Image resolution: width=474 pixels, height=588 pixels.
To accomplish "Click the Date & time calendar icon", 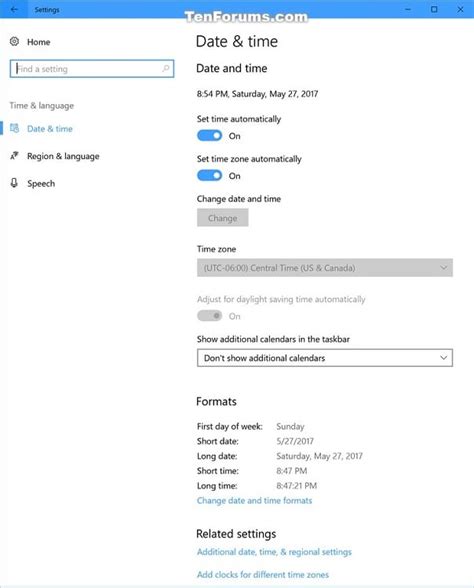I will click(x=14, y=128).
